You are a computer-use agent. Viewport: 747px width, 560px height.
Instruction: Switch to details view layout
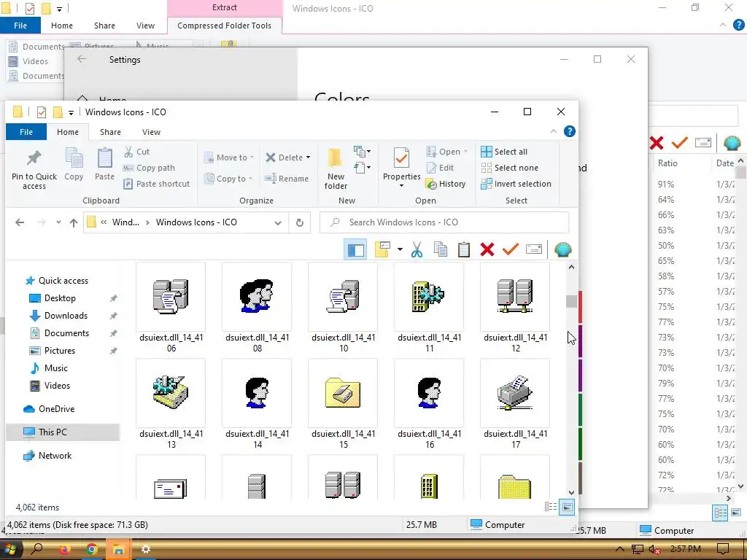coord(551,507)
